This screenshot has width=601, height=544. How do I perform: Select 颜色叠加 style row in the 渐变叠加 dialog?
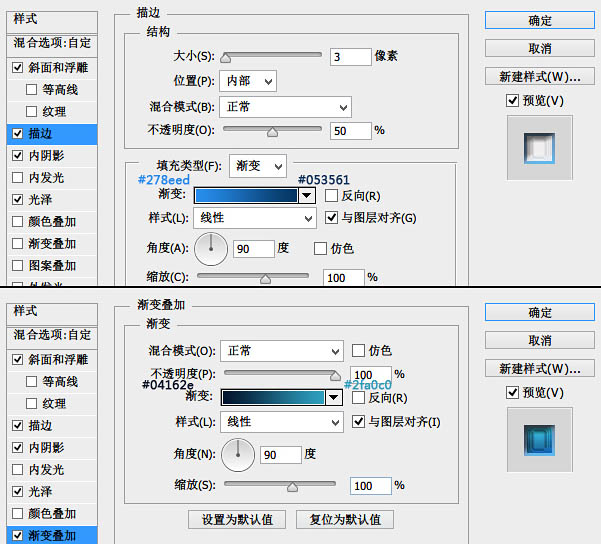point(52,513)
